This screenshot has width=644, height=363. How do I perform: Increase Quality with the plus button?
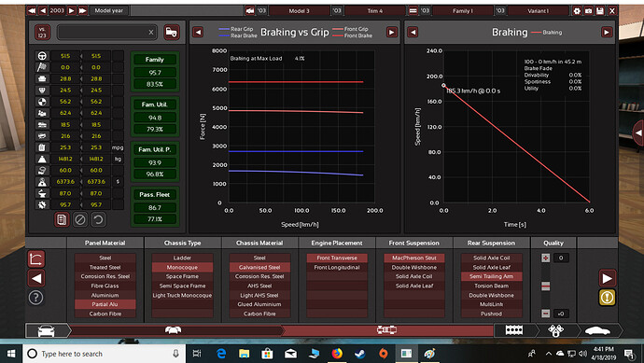click(x=545, y=258)
